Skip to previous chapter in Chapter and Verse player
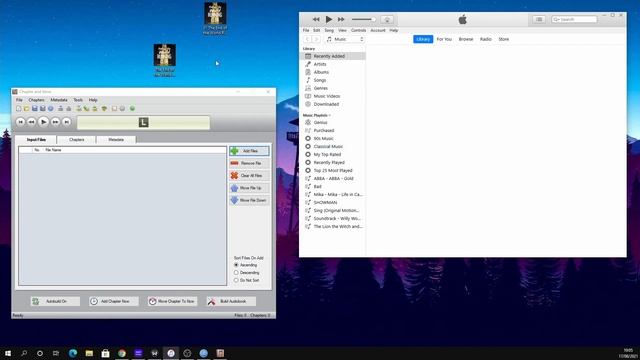Screen dimensions: 640x360 (20, 122)
